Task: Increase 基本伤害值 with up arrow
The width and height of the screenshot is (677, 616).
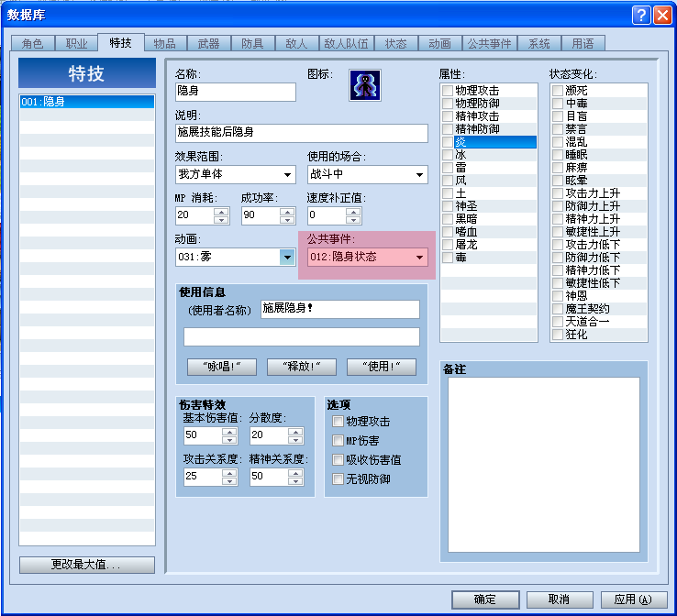Action: click(229, 432)
